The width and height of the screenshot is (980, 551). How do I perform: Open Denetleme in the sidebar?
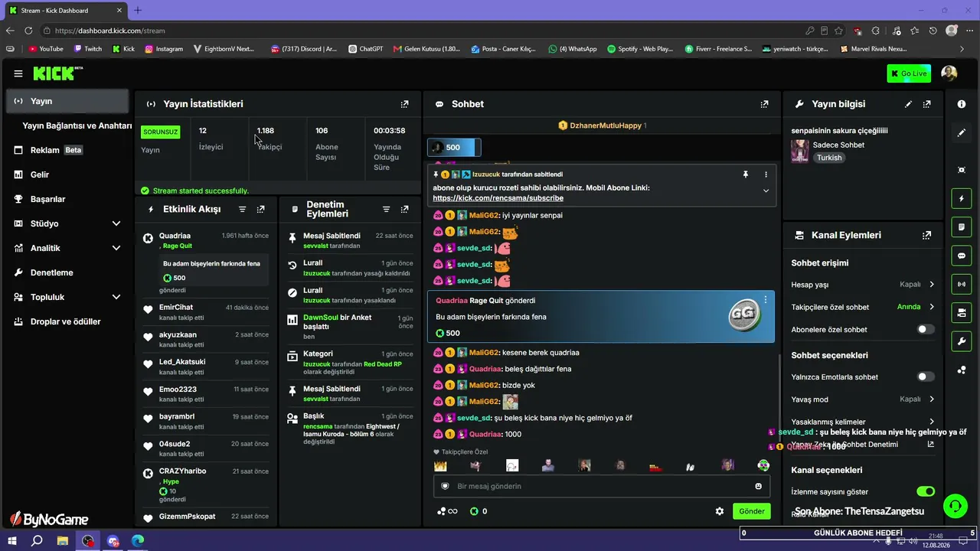point(67,272)
